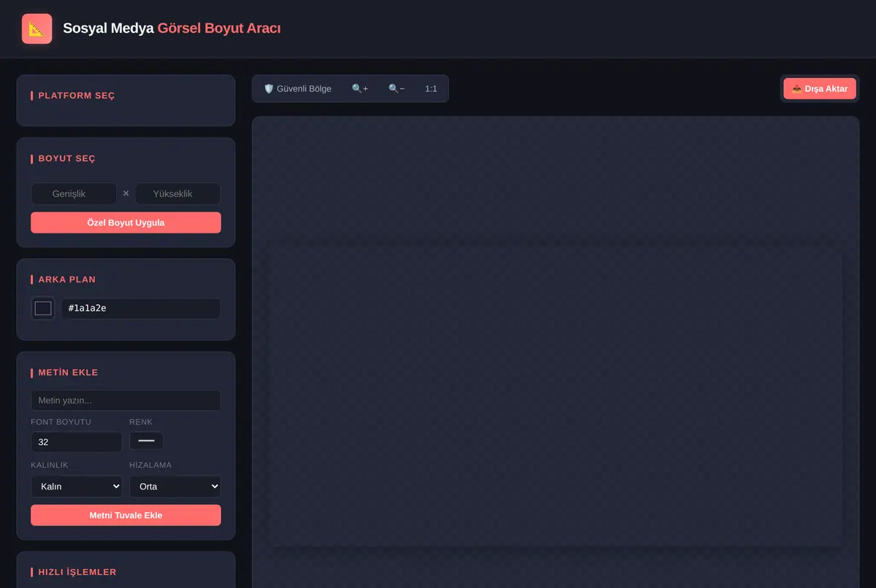
Task: Open the Kalınlık dropdown set to Kalın
Action: point(77,487)
